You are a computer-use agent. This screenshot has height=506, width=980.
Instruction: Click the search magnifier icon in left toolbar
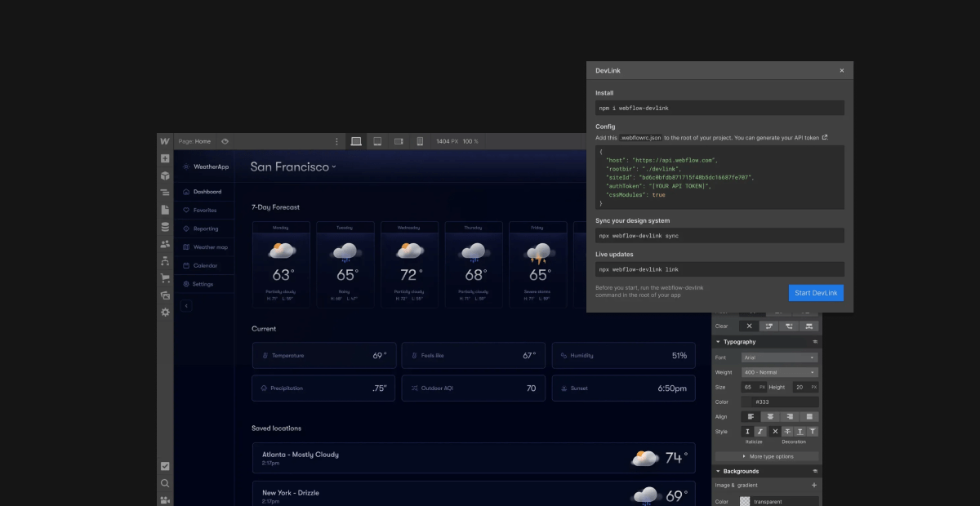pos(165,483)
